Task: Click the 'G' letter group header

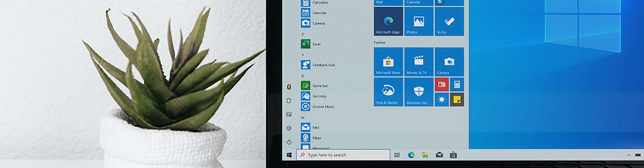Action: pos(303,76)
